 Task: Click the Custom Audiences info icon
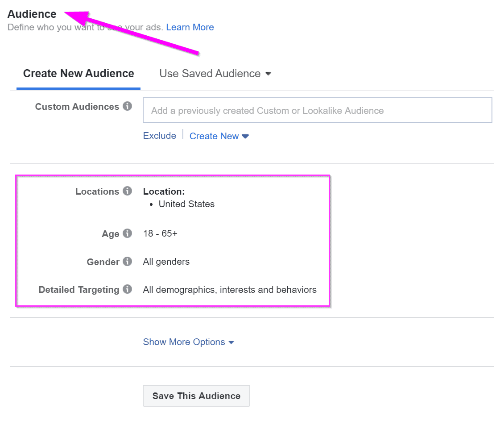tap(128, 107)
